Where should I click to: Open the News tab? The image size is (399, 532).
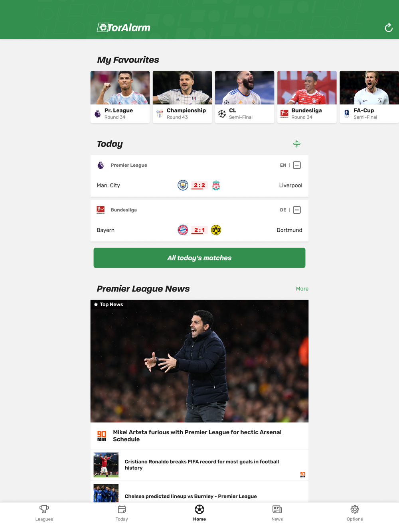click(277, 513)
